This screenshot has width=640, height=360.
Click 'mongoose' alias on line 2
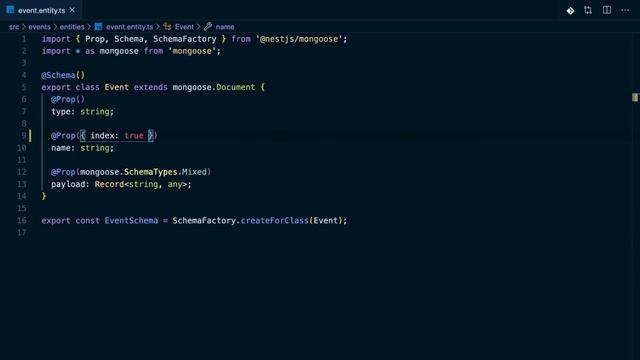point(119,51)
